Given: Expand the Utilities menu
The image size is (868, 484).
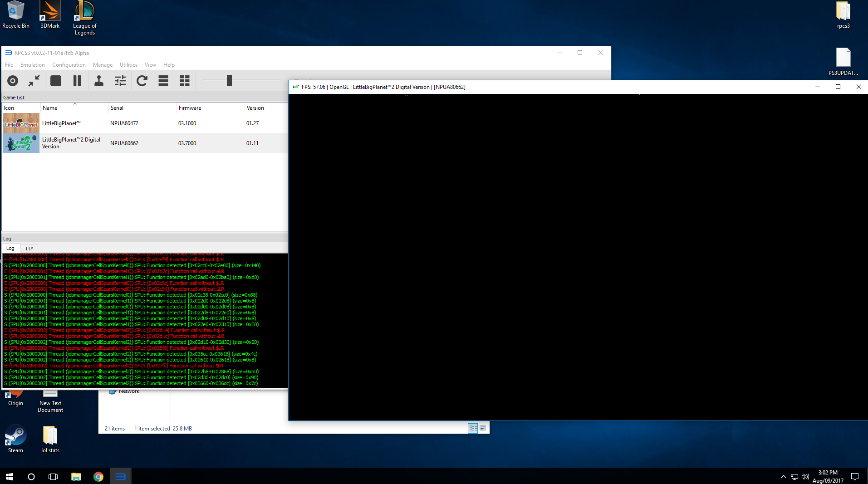Looking at the screenshot, I should coord(128,65).
